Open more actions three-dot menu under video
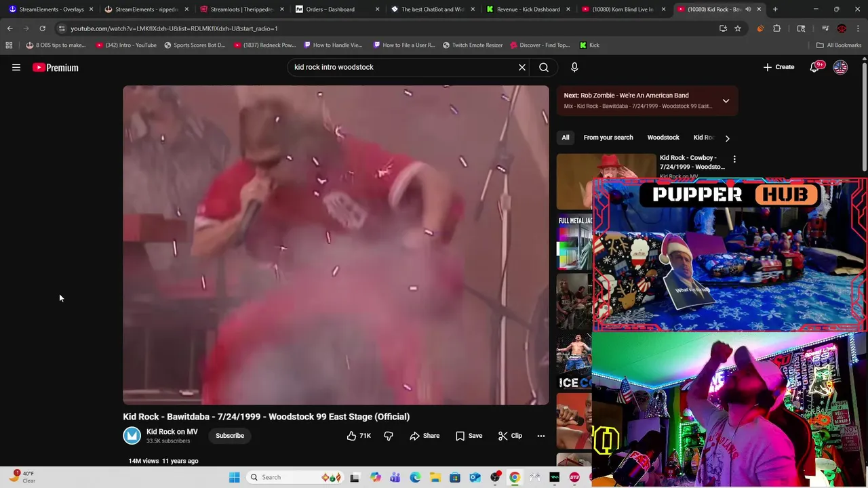868x488 pixels. 541,436
